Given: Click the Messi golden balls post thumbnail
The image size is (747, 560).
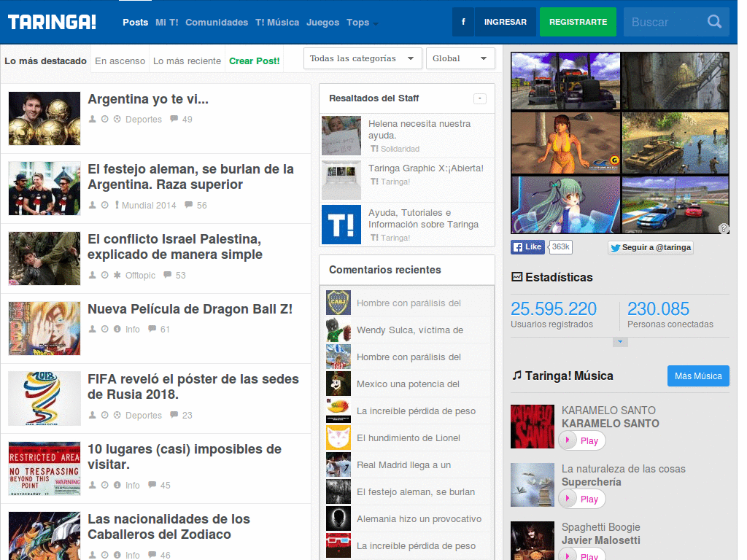Looking at the screenshot, I should 44,119.
